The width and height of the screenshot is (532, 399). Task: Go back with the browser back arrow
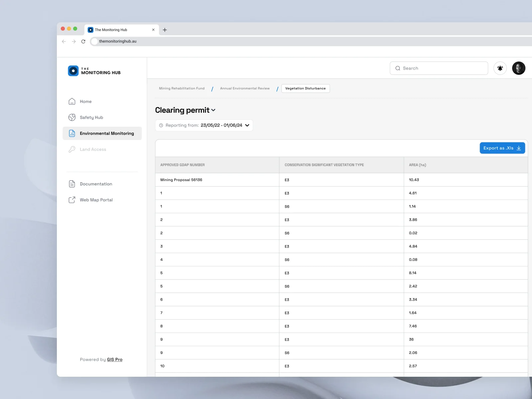[x=64, y=42]
